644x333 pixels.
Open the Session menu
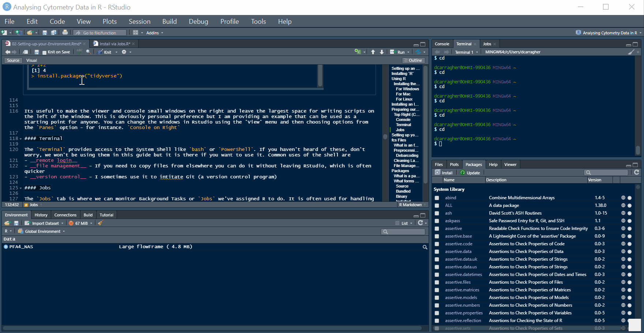tap(139, 22)
